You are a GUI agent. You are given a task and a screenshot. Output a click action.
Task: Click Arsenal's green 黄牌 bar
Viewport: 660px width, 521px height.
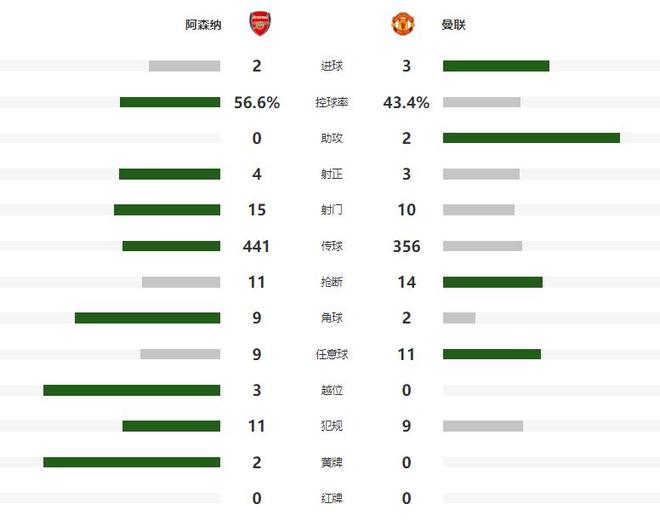[131, 462]
